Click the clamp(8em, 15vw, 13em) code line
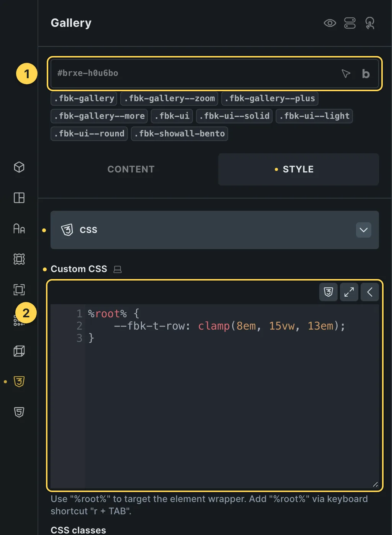Viewport: 392px width, 535px height. [230, 326]
